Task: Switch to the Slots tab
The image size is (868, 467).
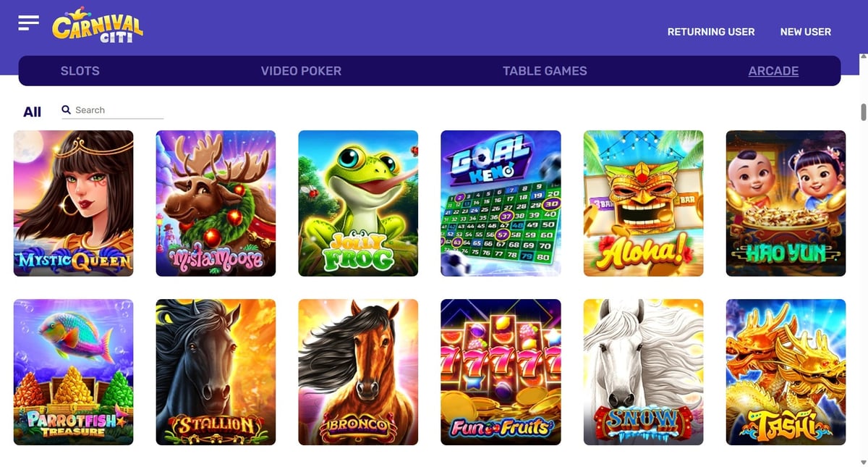Action: coord(80,71)
